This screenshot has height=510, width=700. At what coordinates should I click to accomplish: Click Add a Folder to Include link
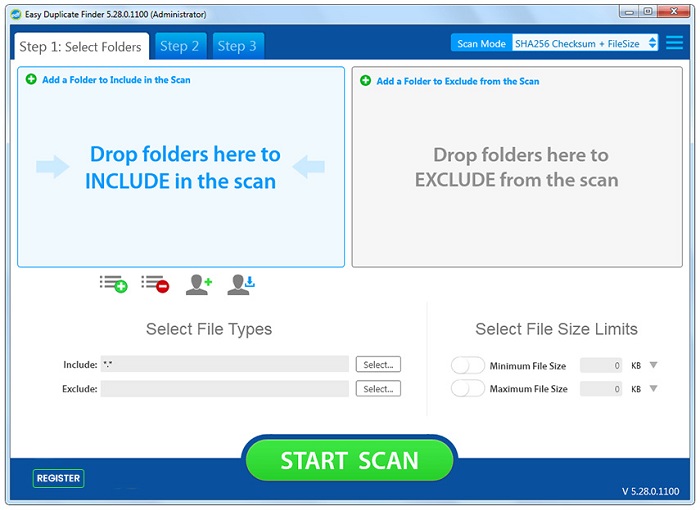point(116,80)
